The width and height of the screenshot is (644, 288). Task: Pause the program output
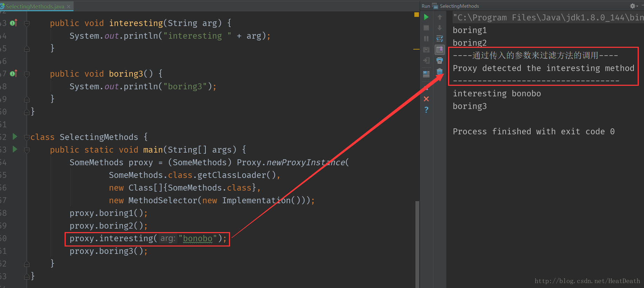point(426,39)
